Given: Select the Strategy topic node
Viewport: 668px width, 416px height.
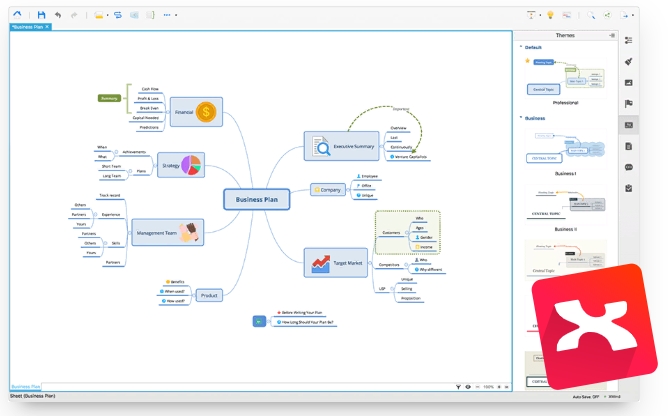Looking at the screenshot, I should (x=181, y=165).
